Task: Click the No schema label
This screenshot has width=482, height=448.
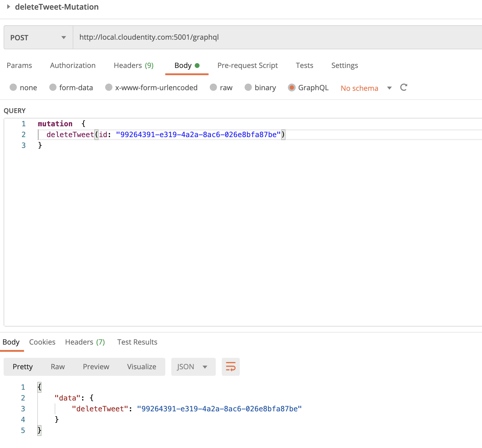Action: [359, 88]
